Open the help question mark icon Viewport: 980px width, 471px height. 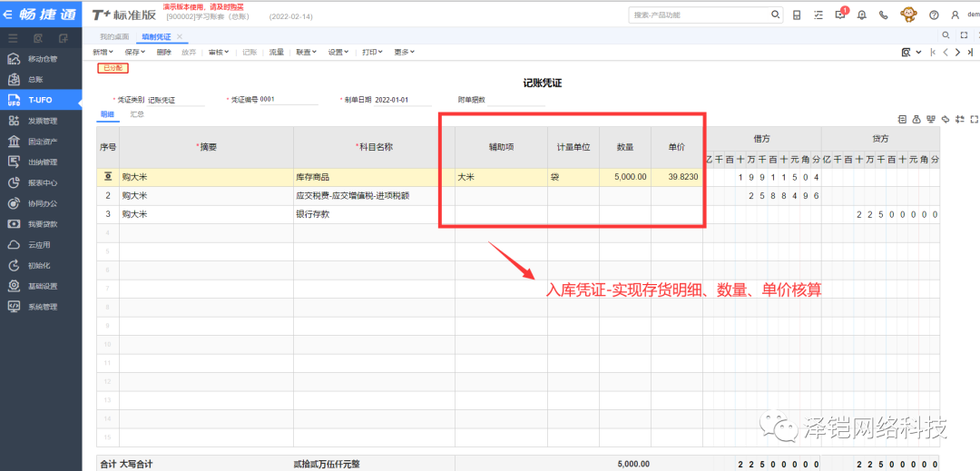[932, 15]
